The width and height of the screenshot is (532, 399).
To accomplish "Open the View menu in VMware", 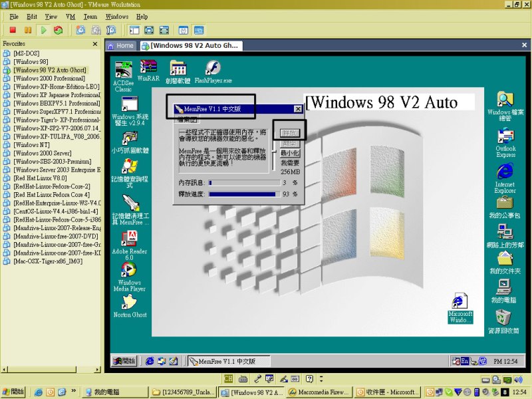I will pyautogui.click(x=51, y=17).
